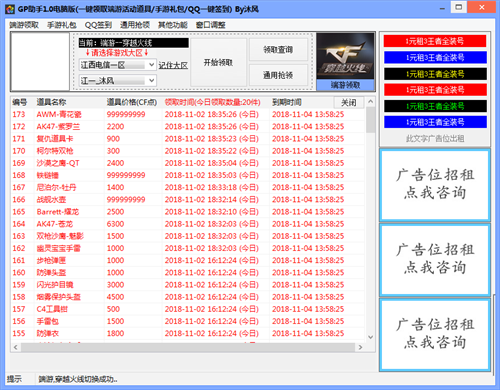Click the black ad banner with yellow text
The width and height of the screenshot is (500, 390).
click(435, 74)
